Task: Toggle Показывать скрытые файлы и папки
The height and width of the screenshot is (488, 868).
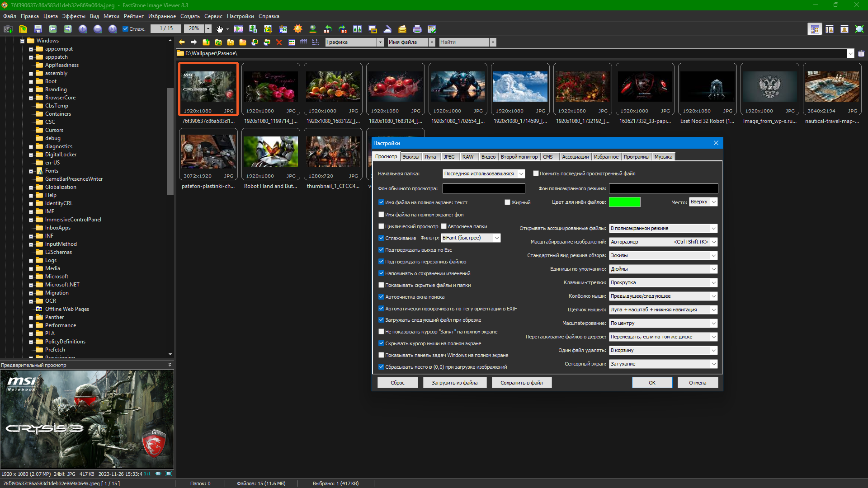Action: (381, 285)
